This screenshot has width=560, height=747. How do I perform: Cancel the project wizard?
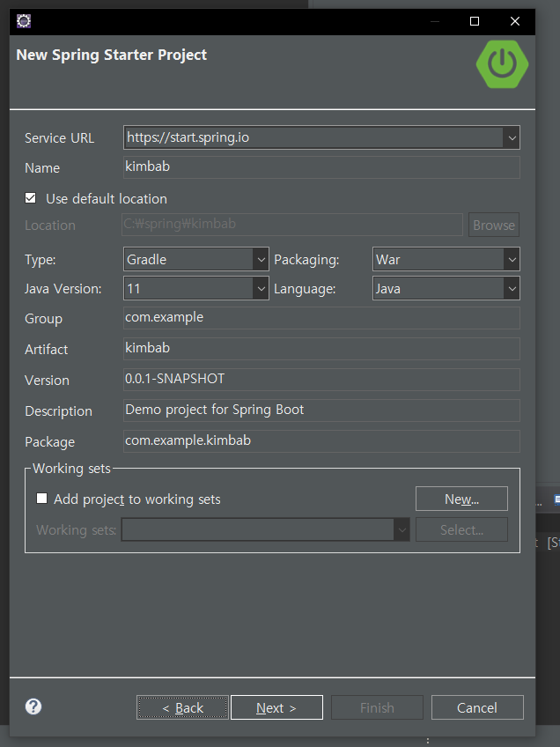(x=477, y=707)
